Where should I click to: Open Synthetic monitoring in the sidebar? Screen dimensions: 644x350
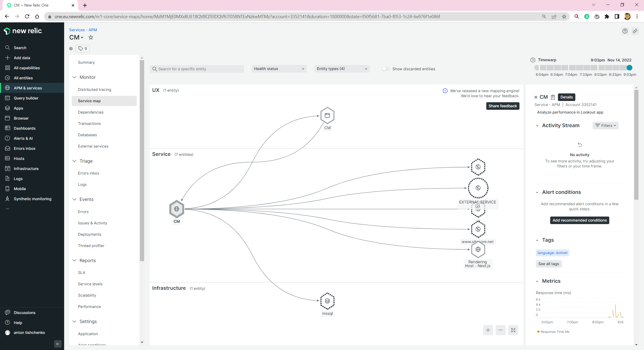click(x=32, y=199)
